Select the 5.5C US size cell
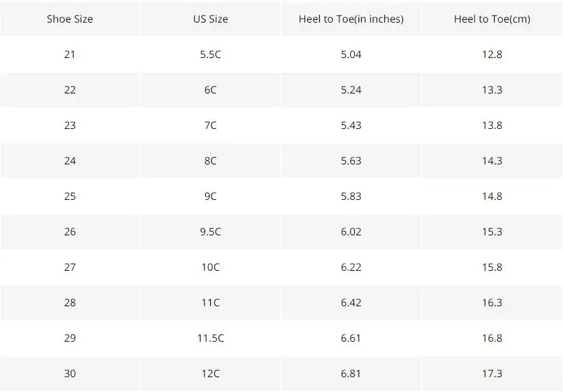This screenshot has height=392, width=563. pyautogui.click(x=210, y=55)
